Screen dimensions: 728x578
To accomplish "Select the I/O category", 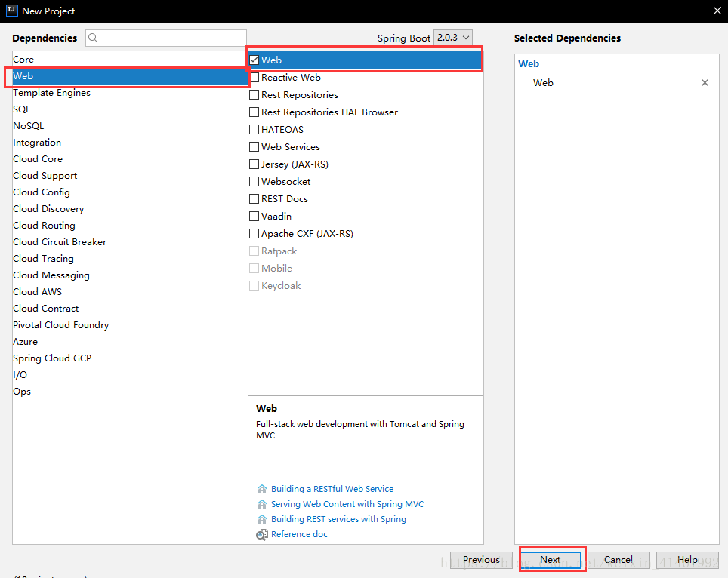I will (x=130, y=375).
